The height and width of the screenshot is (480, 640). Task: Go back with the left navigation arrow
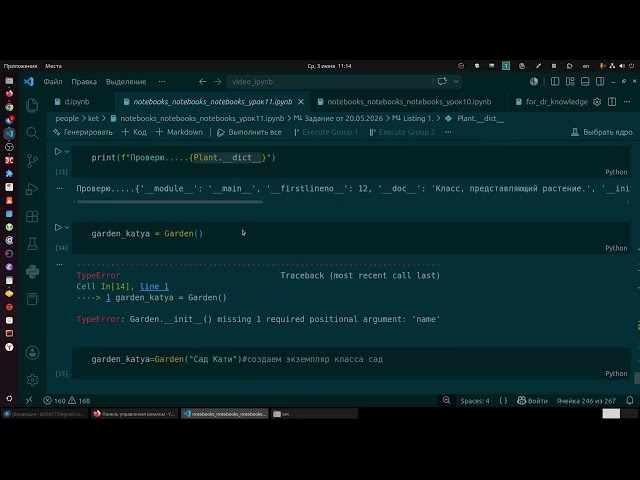tap(202, 82)
